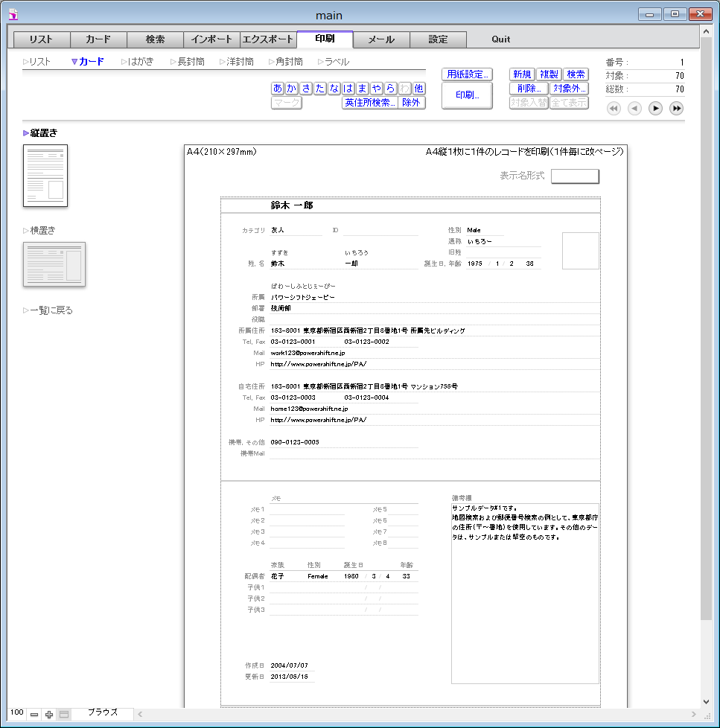Filter by the 他 (other) index button

418,89
